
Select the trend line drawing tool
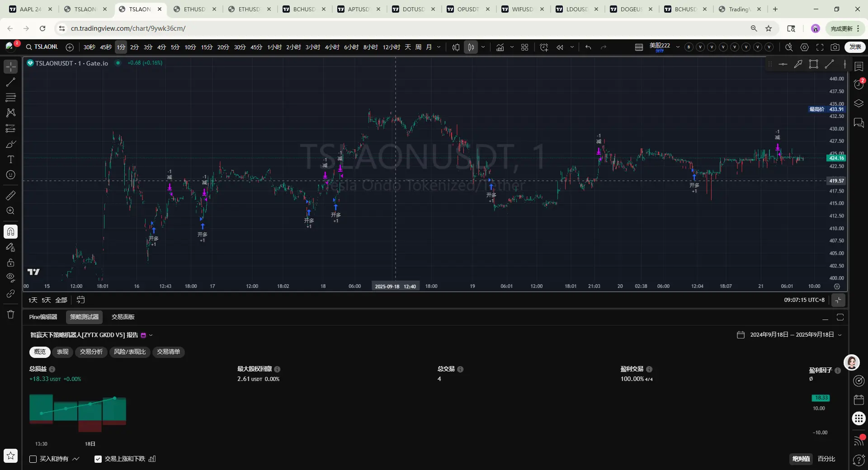[x=11, y=82]
